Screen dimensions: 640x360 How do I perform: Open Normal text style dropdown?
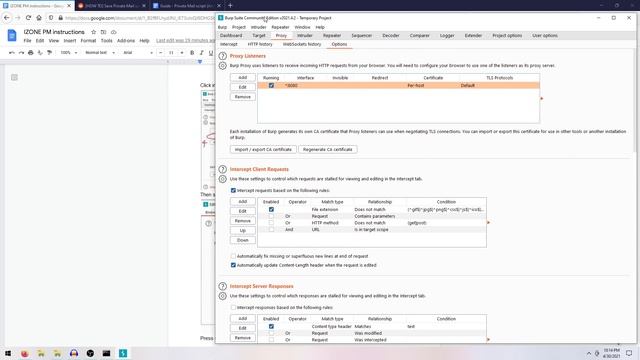tap(100, 53)
